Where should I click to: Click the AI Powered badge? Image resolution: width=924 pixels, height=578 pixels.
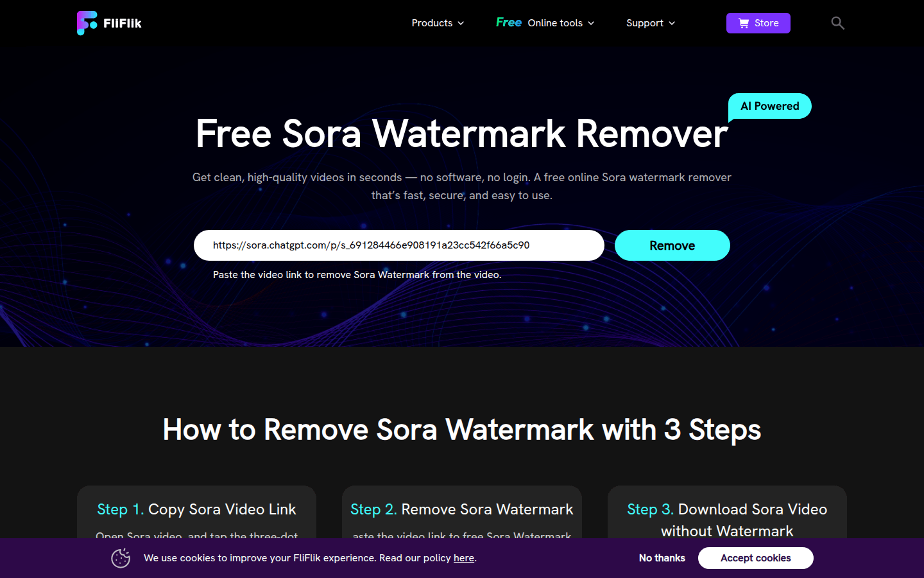click(x=770, y=107)
